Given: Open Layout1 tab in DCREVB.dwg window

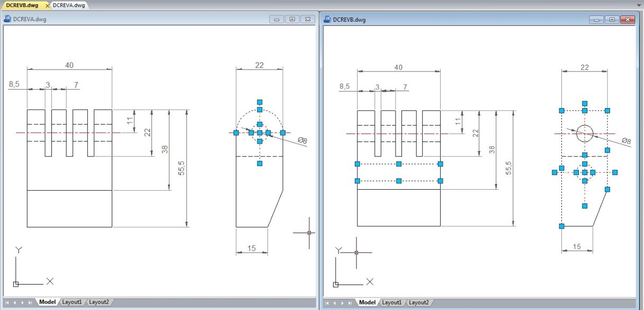Looking at the screenshot, I should pyautogui.click(x=392, y=303).
